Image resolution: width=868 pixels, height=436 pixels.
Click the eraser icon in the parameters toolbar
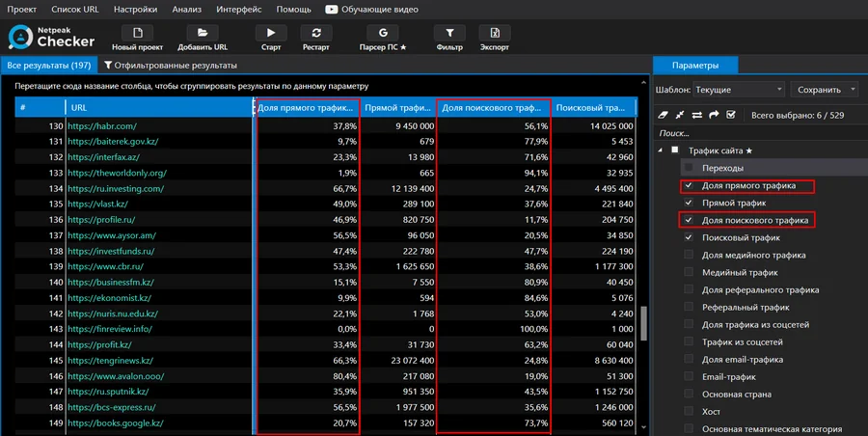[x=663, y=115]
